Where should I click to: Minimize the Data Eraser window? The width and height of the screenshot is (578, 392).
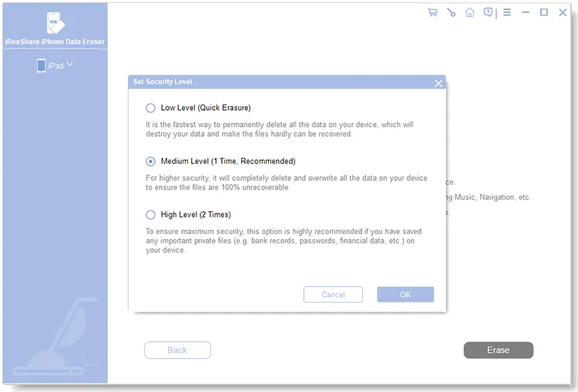click(526, 12)
